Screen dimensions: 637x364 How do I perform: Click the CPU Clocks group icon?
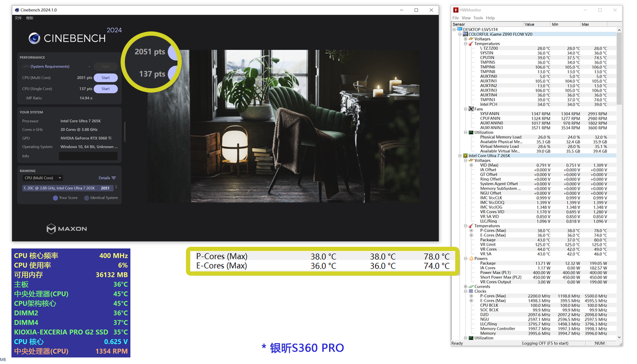pyautogui.click(x=471, y=291)
